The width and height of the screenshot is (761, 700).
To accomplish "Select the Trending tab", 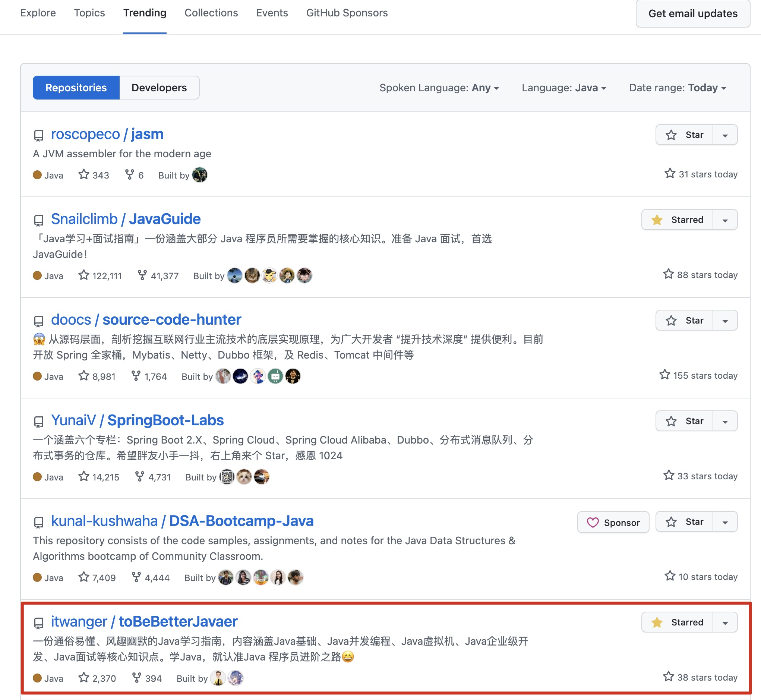I will [x=145, y=13].
